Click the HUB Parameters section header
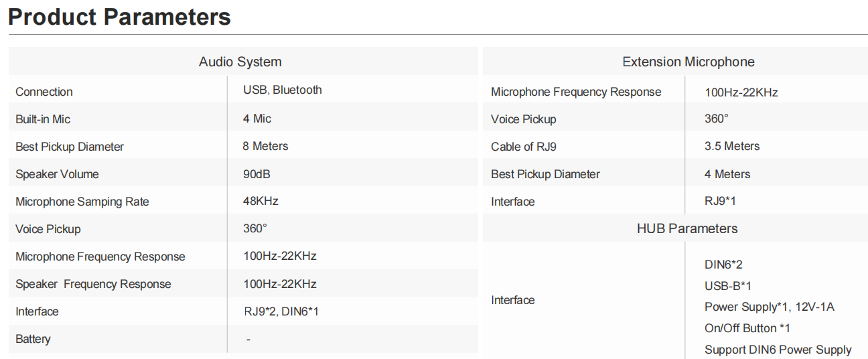The height and width of the screenshot is (359, 868). pyautogui.click(x=686, y=228)
